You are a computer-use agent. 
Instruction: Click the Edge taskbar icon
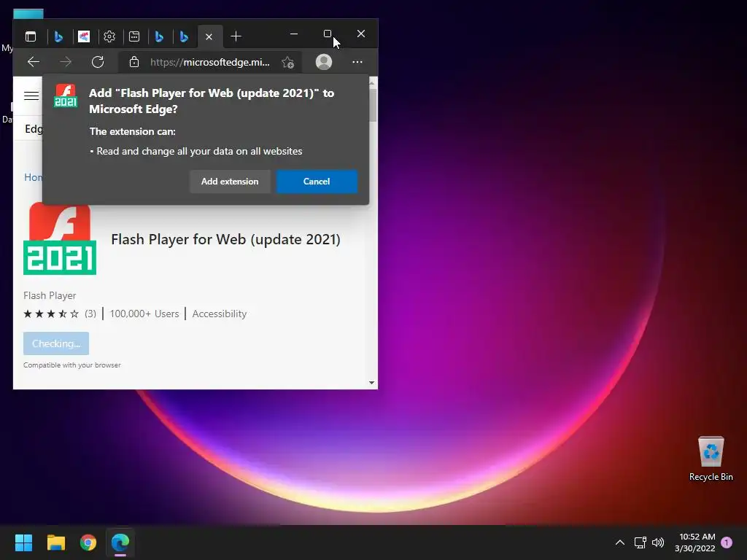120,542
